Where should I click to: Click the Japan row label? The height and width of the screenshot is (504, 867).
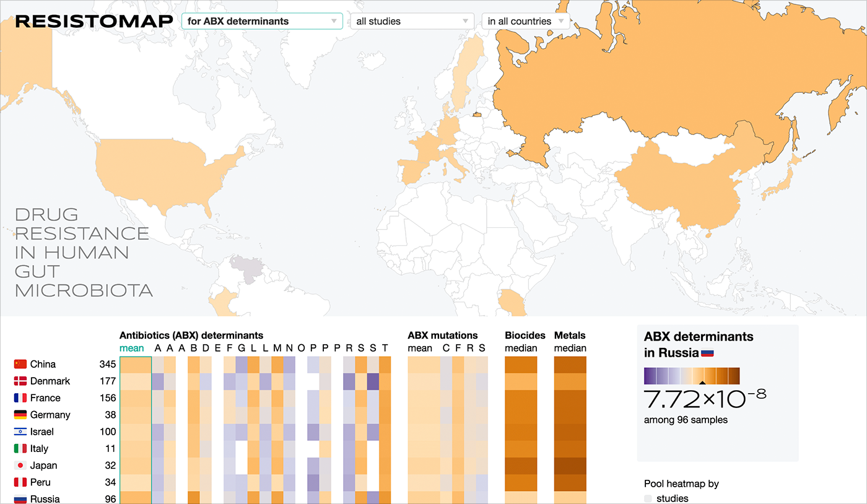coord(43,466)
